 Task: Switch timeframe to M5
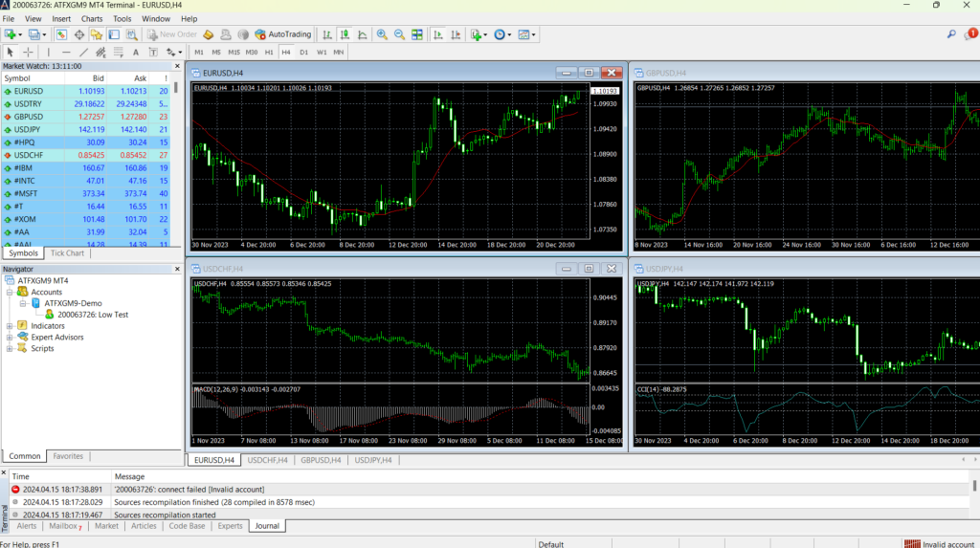click(x=216, y=53)
